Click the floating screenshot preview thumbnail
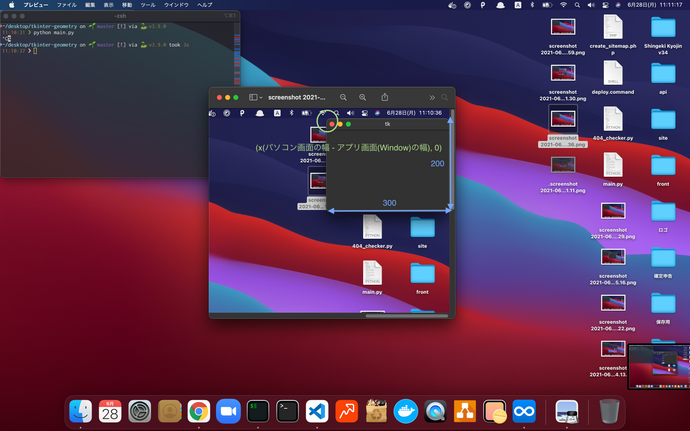 point(659,367)
